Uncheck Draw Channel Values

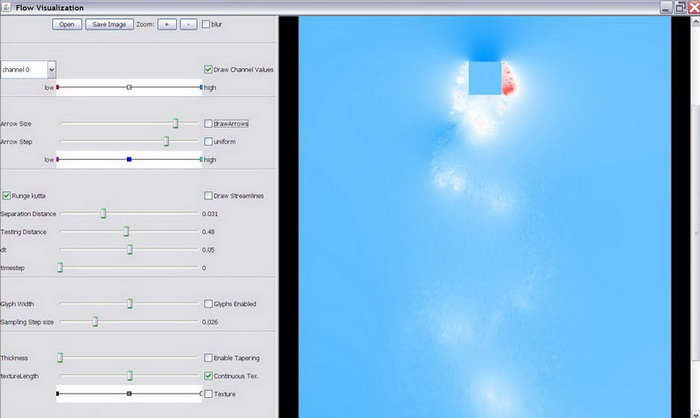[208, 70]
